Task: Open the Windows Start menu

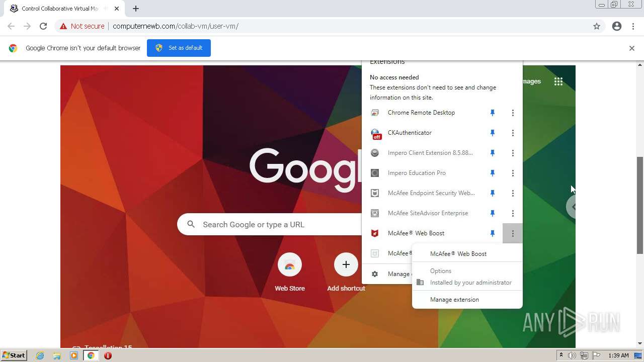Action: [x=14, y=355]
